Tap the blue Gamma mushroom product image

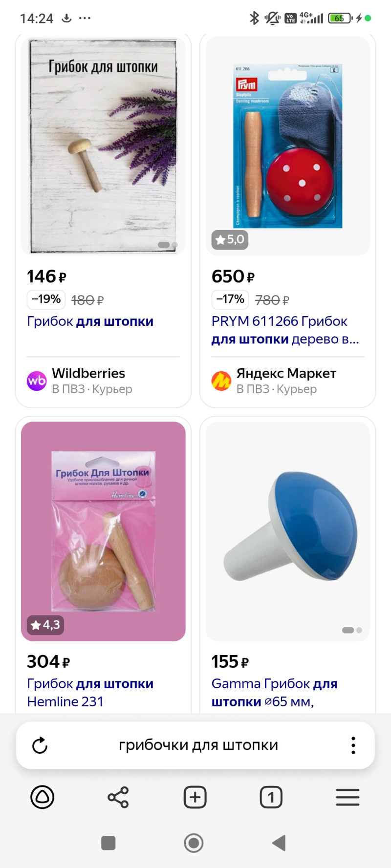click(288, 531)
